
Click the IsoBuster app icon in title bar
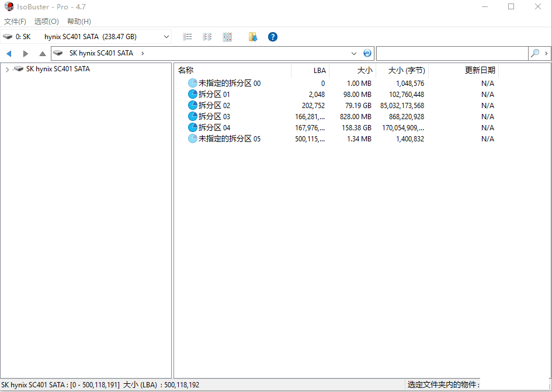click(9, 6)
